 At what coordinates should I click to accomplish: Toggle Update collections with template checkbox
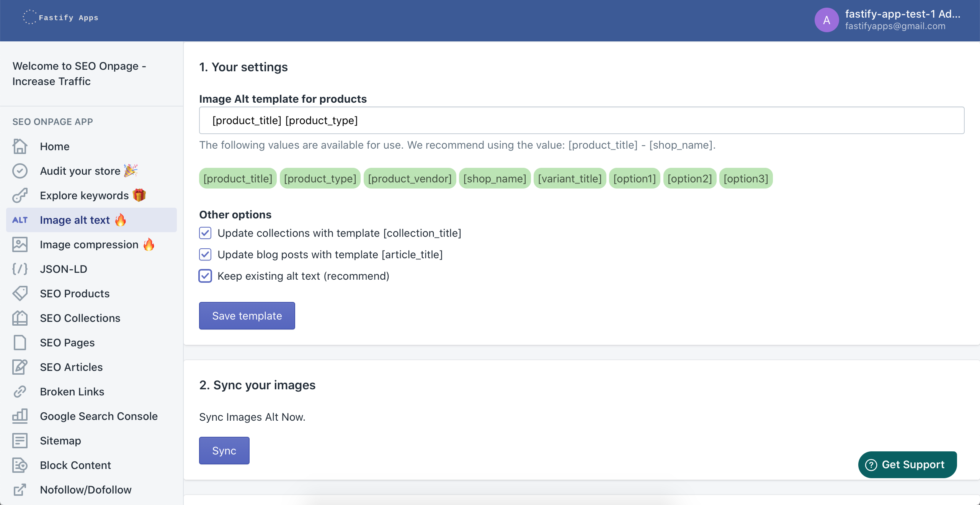click(x=205, y=233)
